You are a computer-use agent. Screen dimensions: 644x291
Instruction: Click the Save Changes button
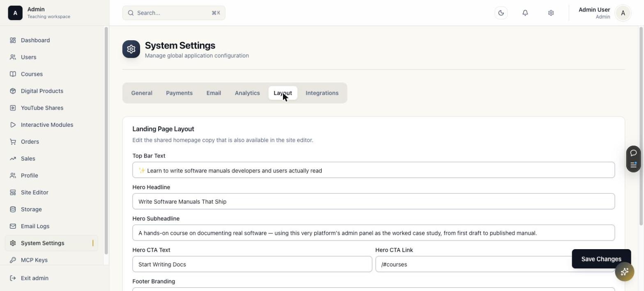pyautogui.click(x=601, y=259)
